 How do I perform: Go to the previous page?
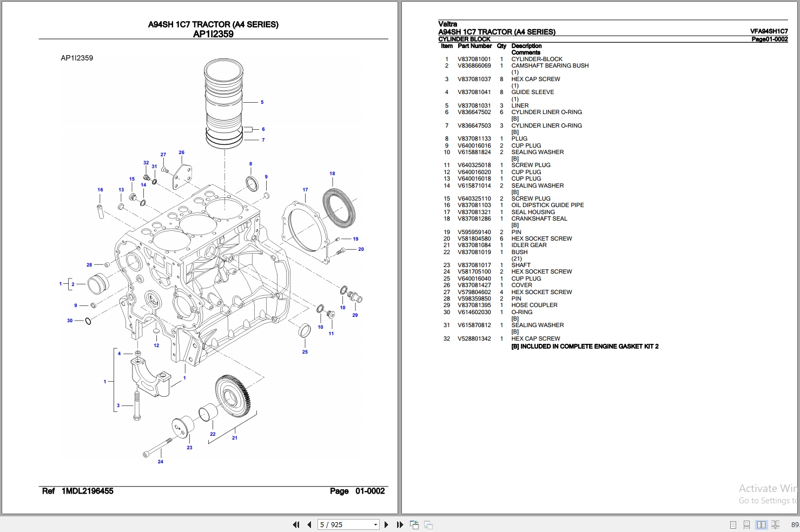[x=309, y=524]
